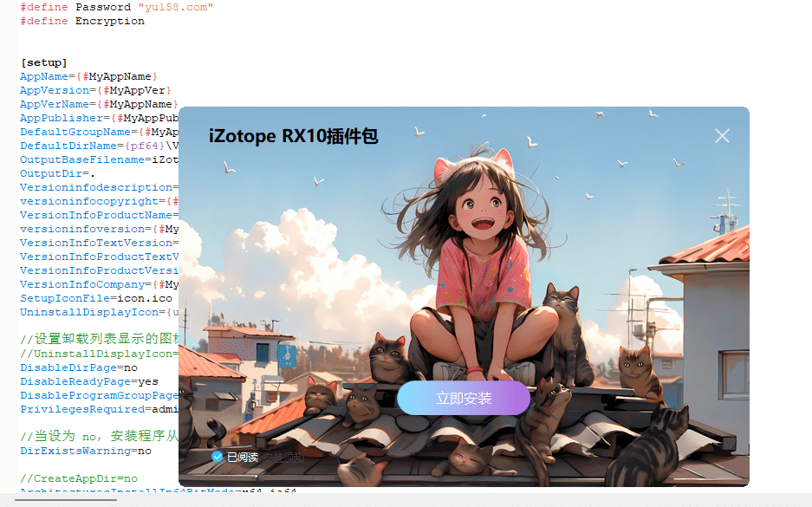
Task: Click the OutputBaseFilename=iZot line
Action: (95, 159)
